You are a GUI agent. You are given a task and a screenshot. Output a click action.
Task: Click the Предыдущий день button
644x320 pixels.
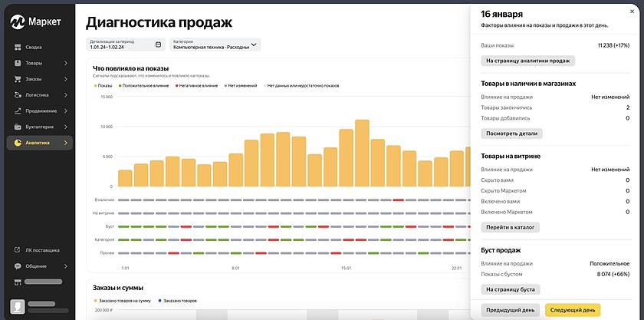click(x=509, y=310)
